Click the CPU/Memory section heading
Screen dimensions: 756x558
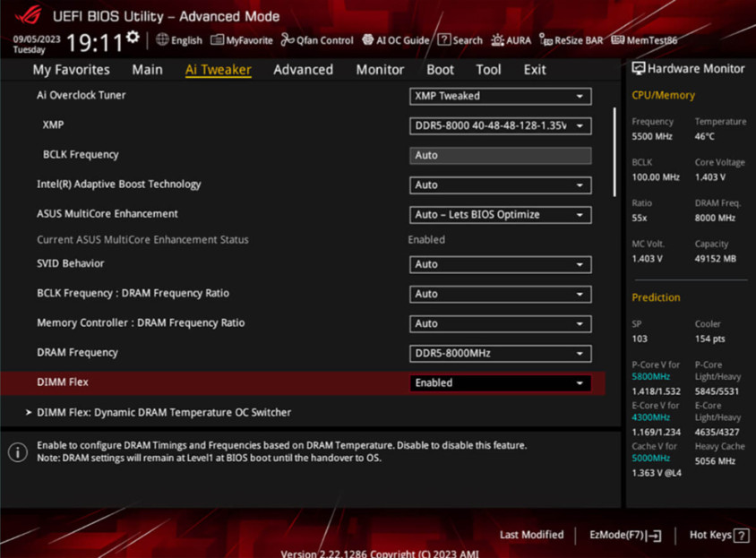[664, 96]
